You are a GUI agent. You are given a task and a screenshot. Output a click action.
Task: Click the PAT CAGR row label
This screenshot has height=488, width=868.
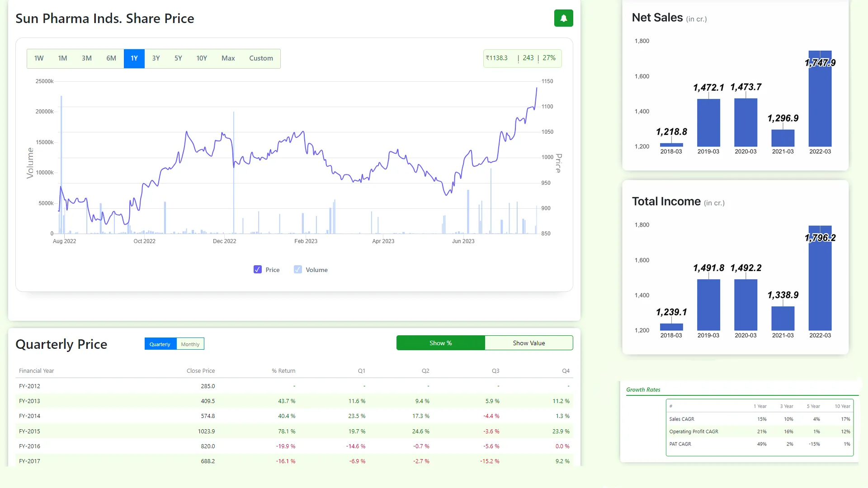680,444
